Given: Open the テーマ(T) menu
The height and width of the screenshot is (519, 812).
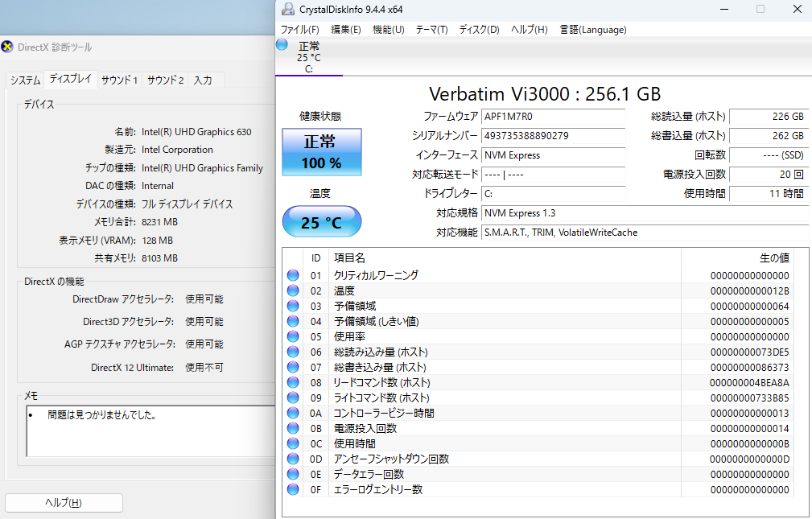Looking at the screenshot, I should tap(432, 30).
